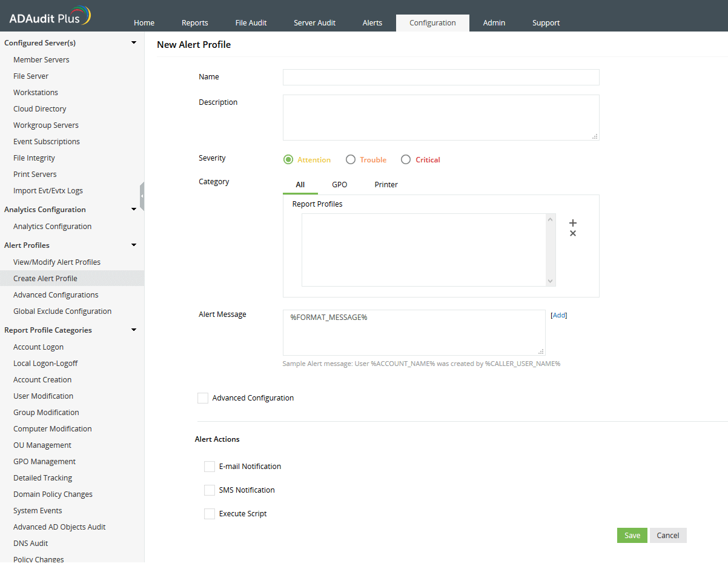This screenshot has height=569, width=728.
Task: Select the All category tab
Action: click(300, 185)
